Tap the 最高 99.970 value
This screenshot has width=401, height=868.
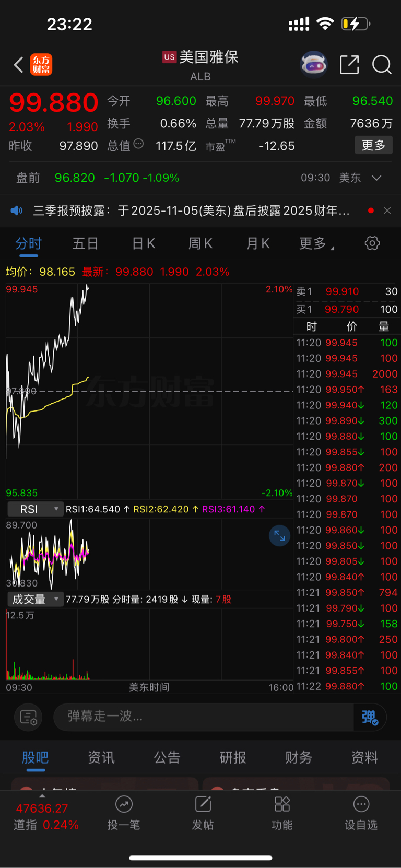tap(275, 101)
